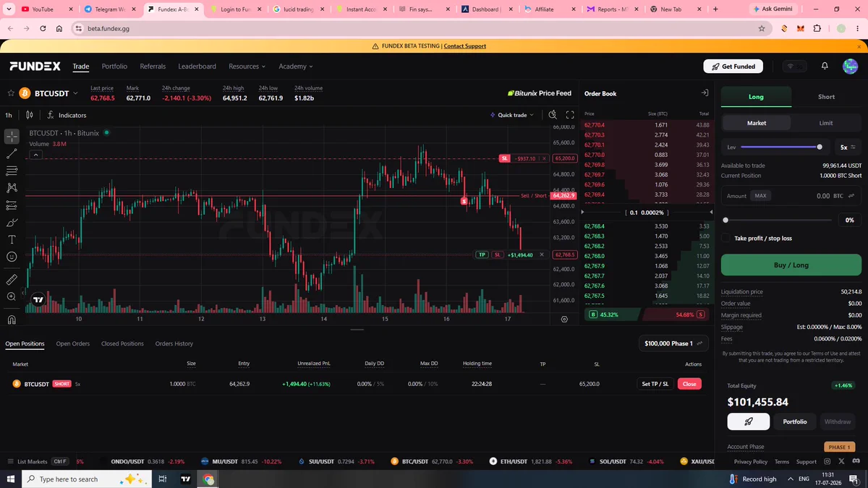Click Set TP / SL for BTCUSDT position
This screenshot has width=868, height=488.
[x=655, y=384]
